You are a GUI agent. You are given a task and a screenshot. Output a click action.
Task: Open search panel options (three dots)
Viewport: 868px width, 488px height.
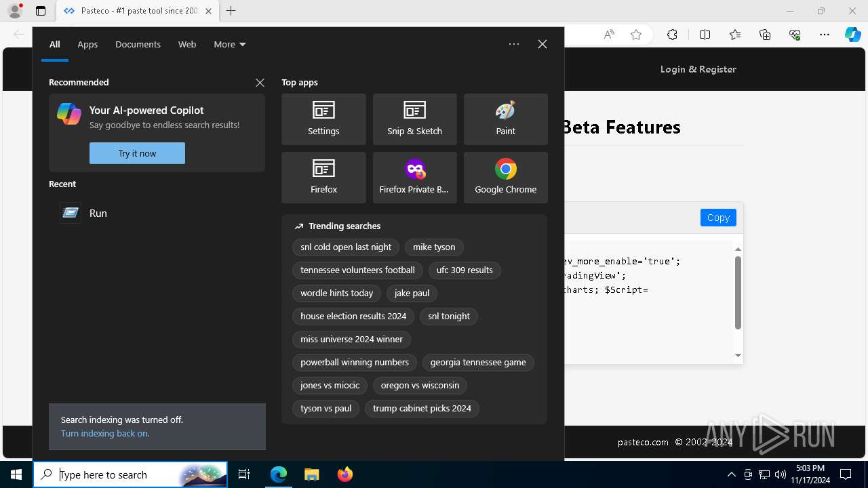[x=514, y=44]
